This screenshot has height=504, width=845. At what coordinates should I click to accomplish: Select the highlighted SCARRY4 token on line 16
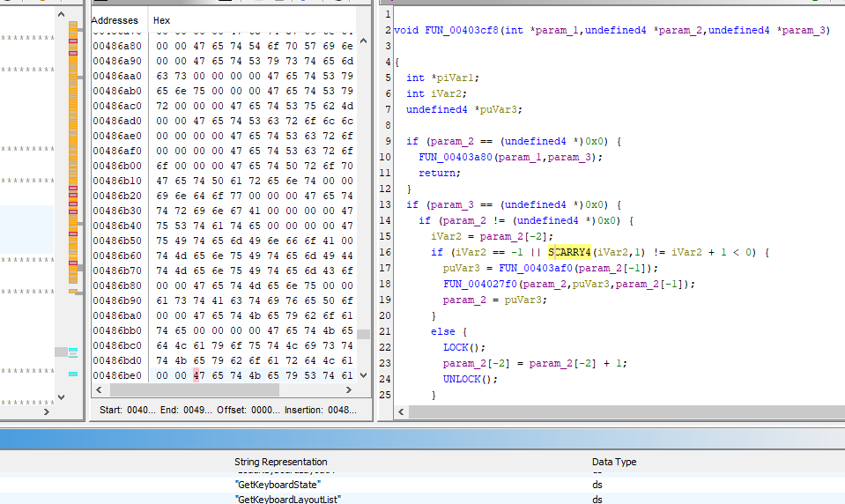(569, 252)
